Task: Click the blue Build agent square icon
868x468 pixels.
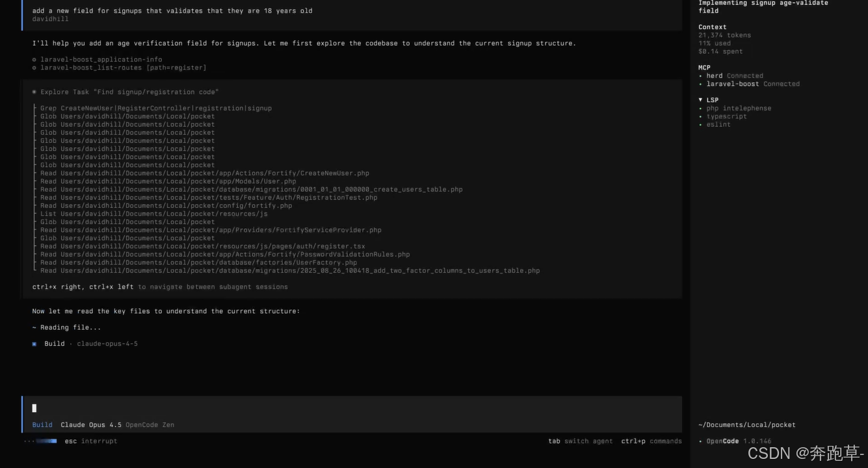Action: 34,344
